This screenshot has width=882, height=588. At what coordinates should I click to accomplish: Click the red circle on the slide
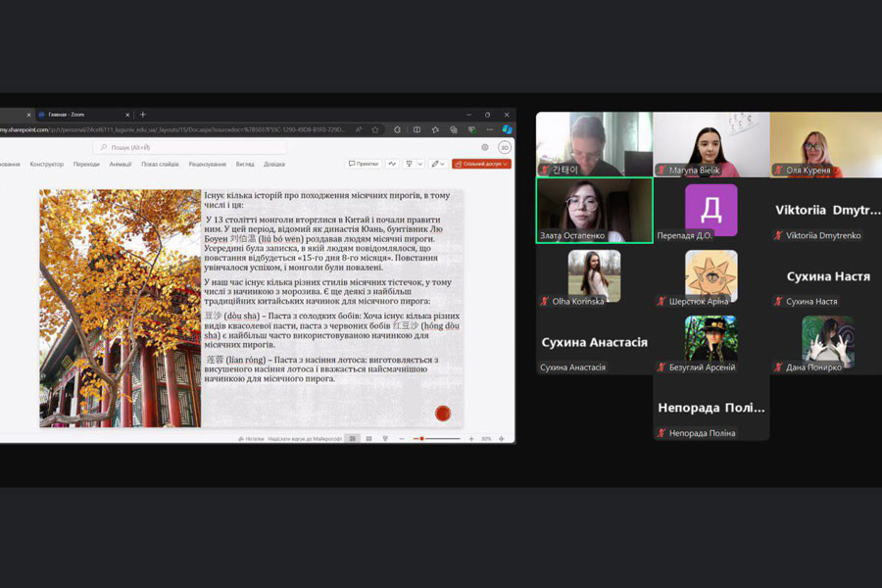click(x=443, y=414)
